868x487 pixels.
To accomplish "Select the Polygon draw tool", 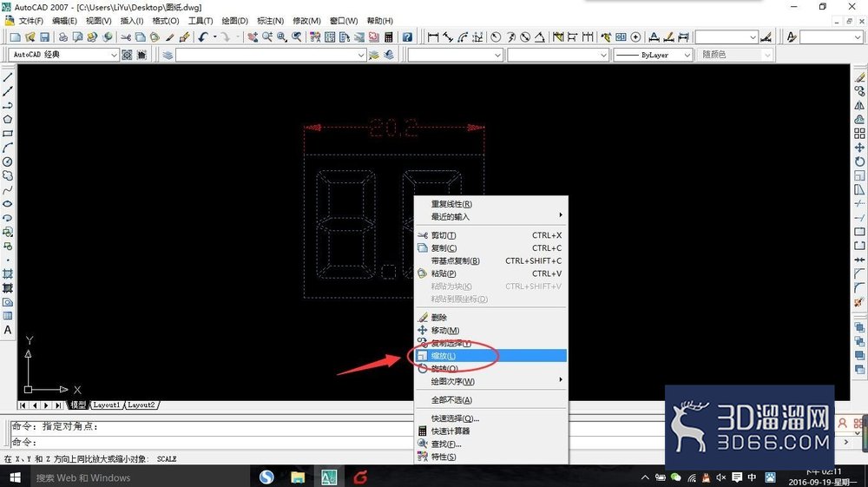I will [x=8, y=120].
